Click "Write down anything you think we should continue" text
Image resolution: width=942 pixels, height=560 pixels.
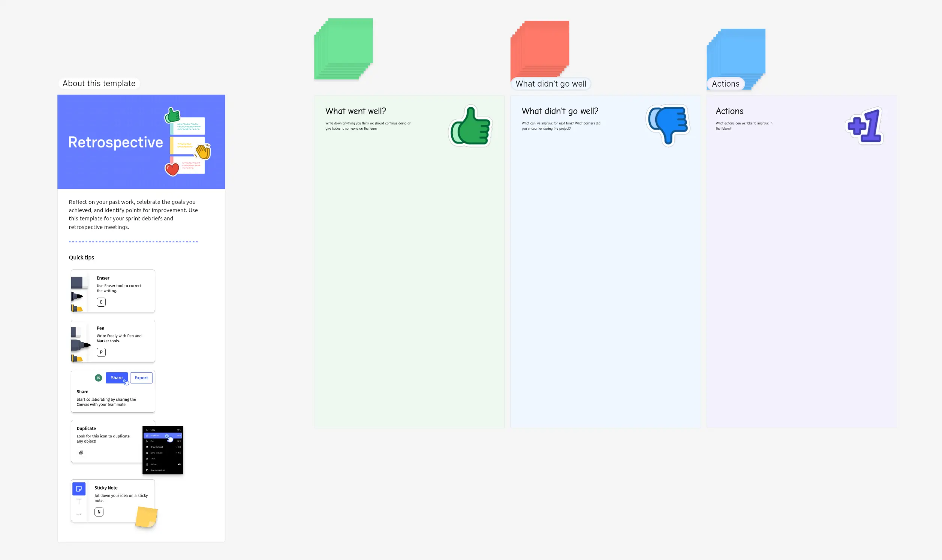click(x=368, y=126)
